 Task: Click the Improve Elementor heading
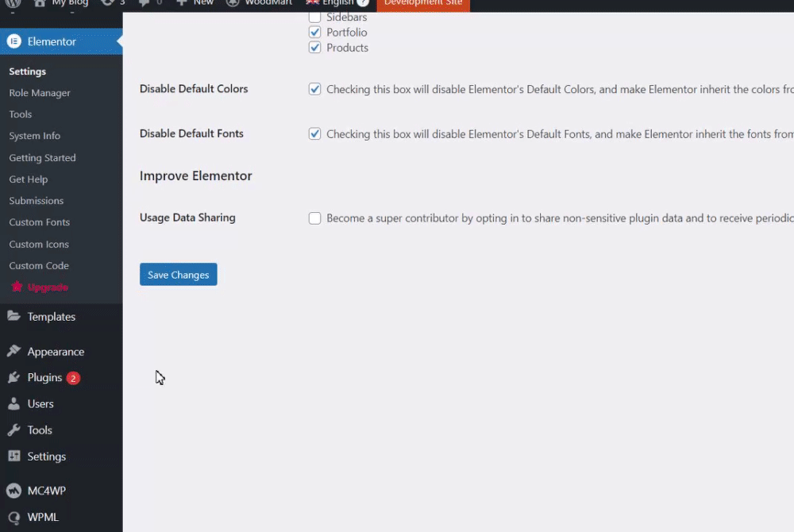[x=195, y=175]
